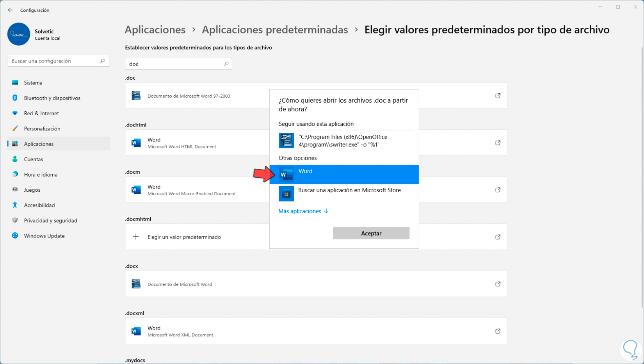The height and width of the screenshot is (364, 644).
Task: Click the Personalización paintbrush icon
Action: pos(15,128)
